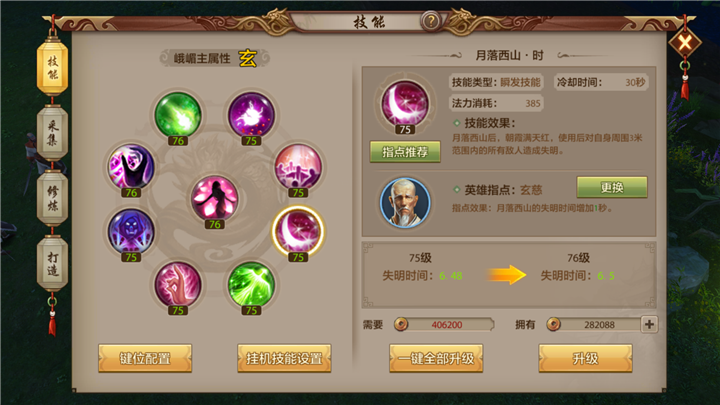Open the 打造 lantern tab
Viewport: 720px width, 405px height.
tap(52, 263)
